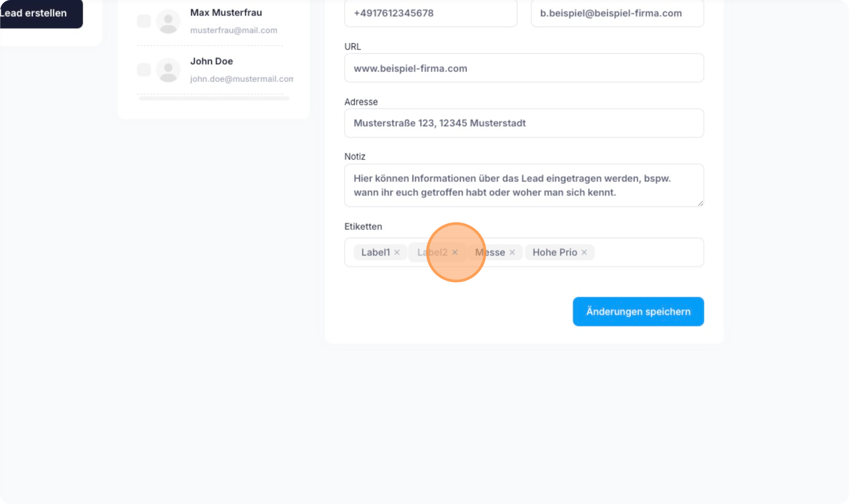
Task: Click John Doe's avatar icon
Action: (x=168, y=70)
